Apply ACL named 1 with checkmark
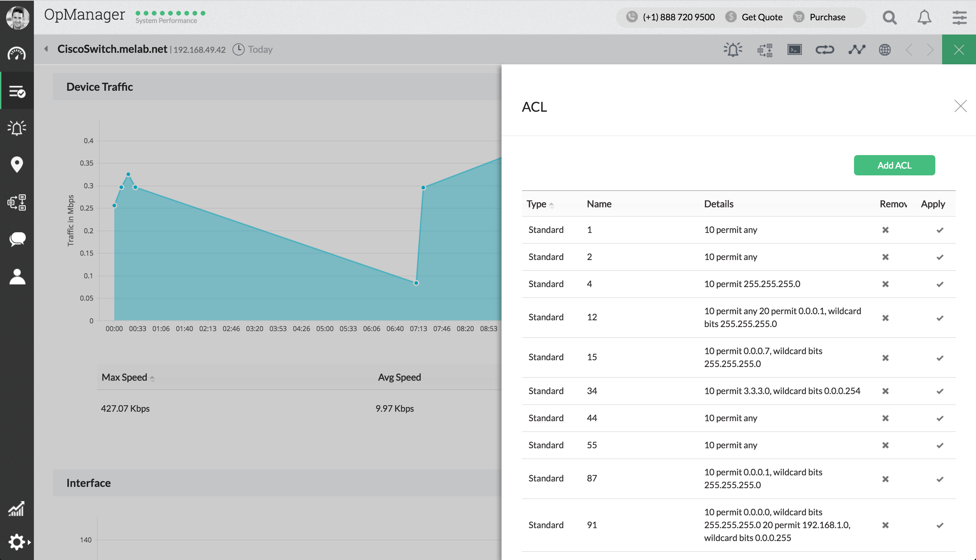 point(940,230)
